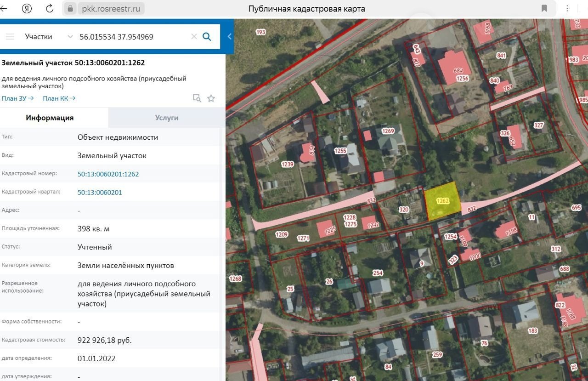Open the Yandex home button
Screen dimensions: 588x381
point(27,8)
